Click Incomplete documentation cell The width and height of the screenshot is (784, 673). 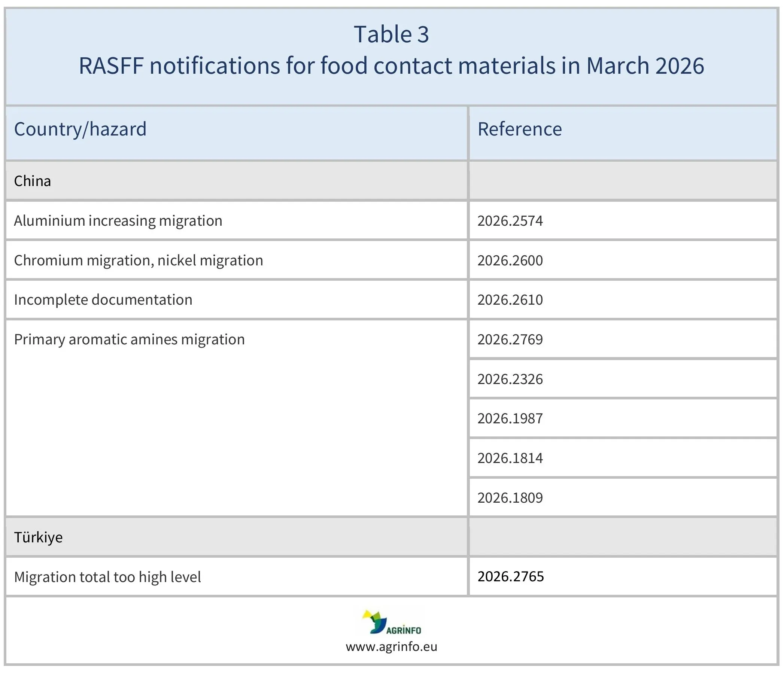237,299
